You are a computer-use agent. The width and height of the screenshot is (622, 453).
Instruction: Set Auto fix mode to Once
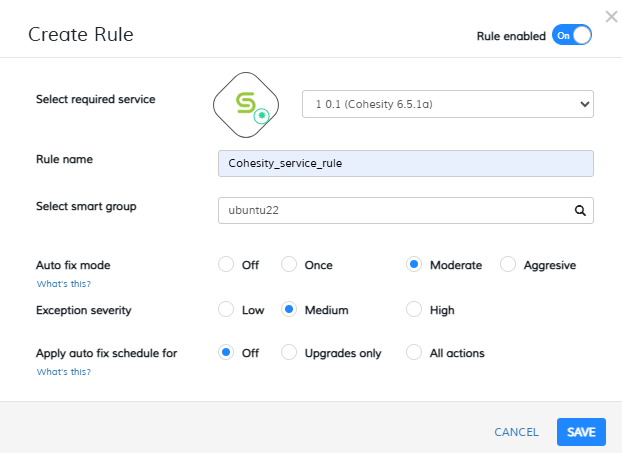click(289, 265)
